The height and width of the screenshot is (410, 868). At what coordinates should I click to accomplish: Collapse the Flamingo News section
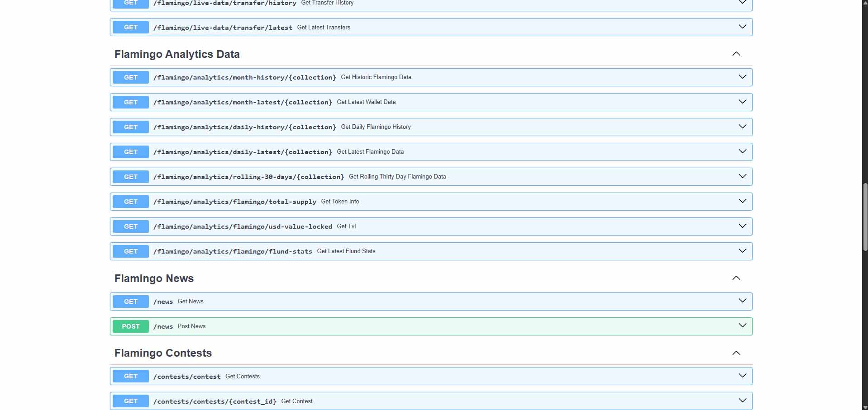[736, 278]
